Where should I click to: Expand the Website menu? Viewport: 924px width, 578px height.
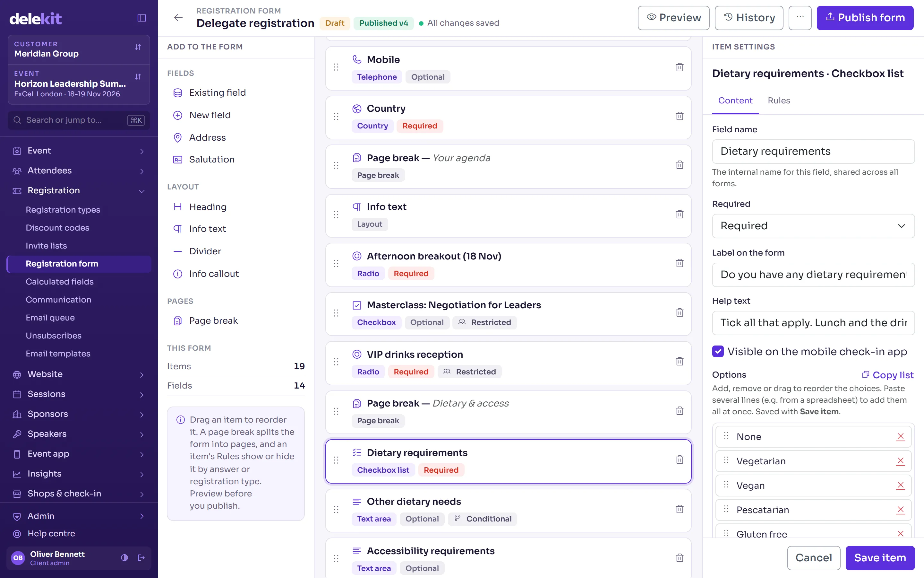click(79, 374)
